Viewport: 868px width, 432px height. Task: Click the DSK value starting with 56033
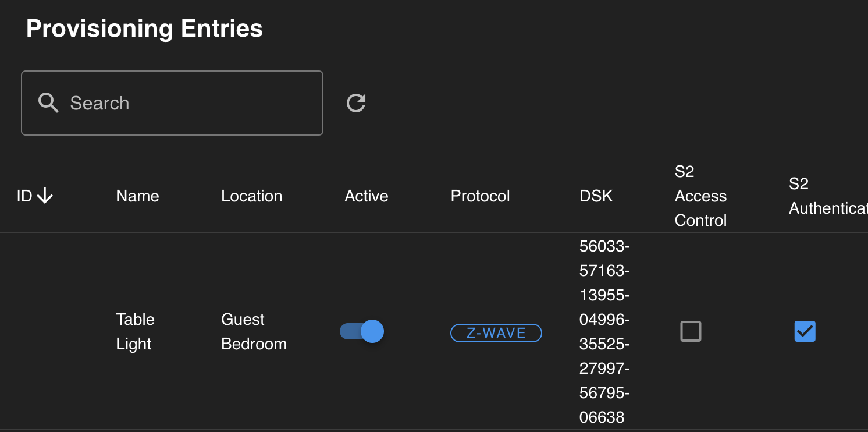[x=604, y=331]
